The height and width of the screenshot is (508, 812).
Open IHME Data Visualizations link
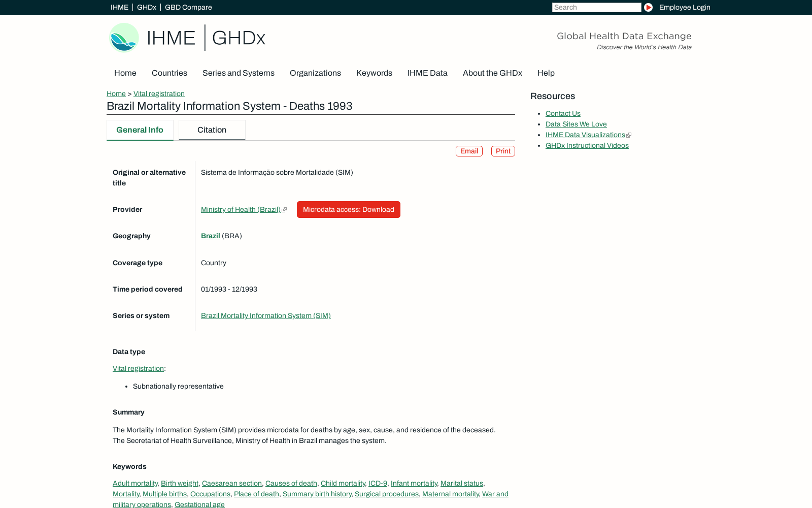585,135
